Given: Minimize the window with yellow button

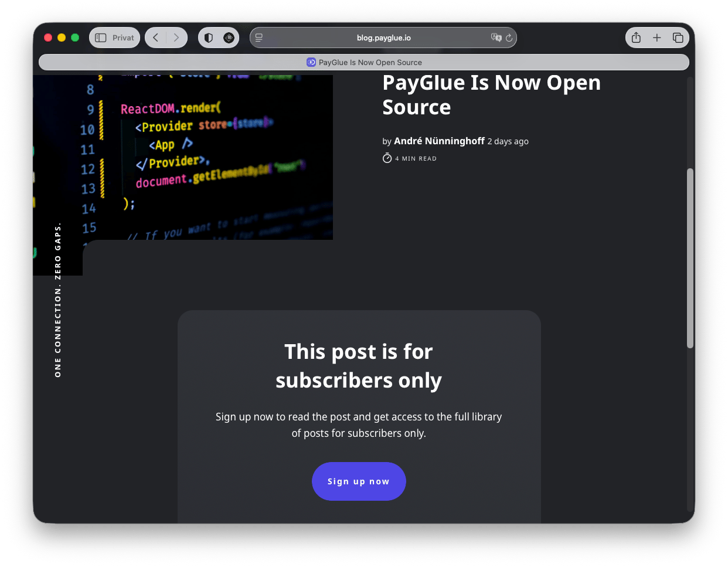Looking at the screenshot, I should coord(62,38).
